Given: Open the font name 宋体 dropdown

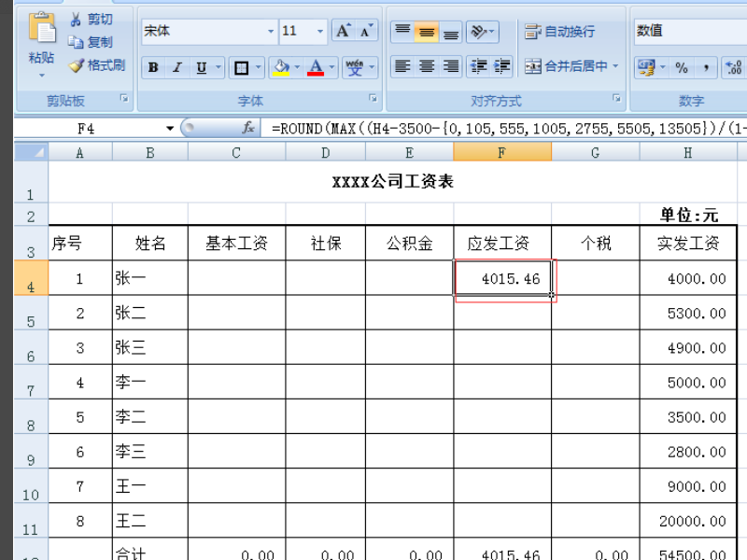Looking at the screenshot, I should 271,32.
